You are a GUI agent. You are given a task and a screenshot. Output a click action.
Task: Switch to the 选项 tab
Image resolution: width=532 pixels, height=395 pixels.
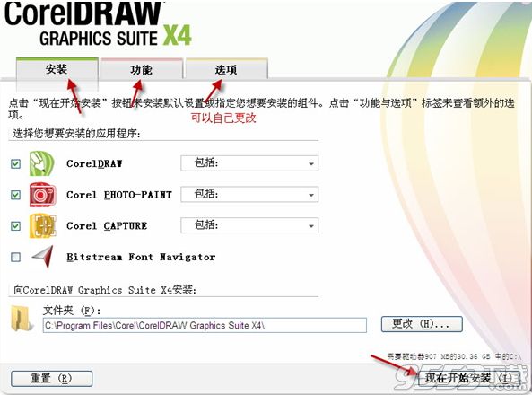[x=226, y=69]
